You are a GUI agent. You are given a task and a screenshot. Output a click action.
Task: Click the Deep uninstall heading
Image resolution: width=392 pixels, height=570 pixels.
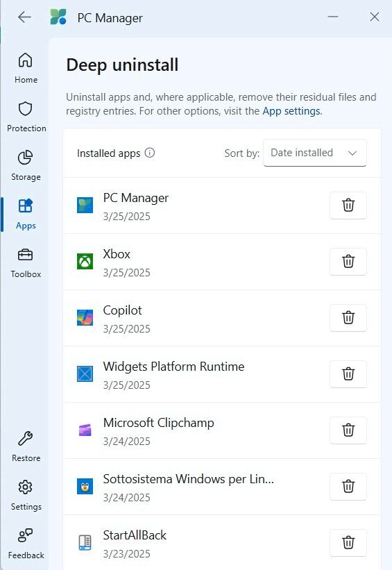coord(122,65)
